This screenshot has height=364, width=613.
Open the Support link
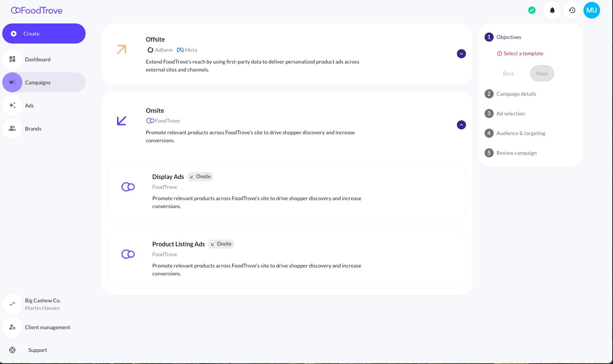(x=38, y=350)
